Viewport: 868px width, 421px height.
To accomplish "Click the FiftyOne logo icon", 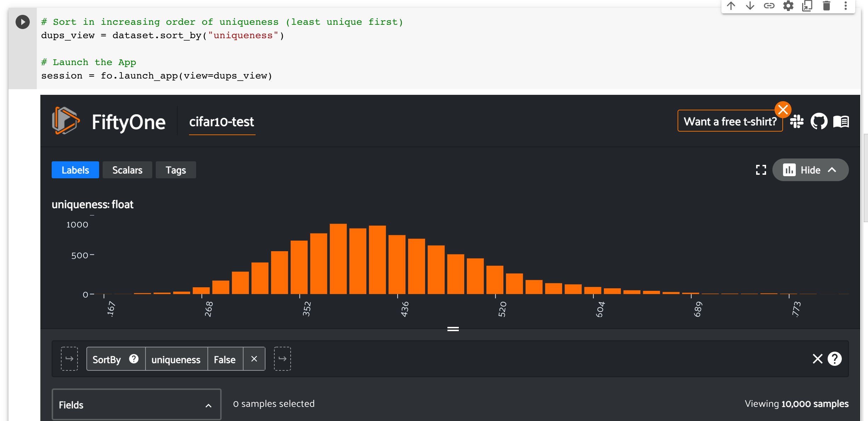I will tap(65, 121).
